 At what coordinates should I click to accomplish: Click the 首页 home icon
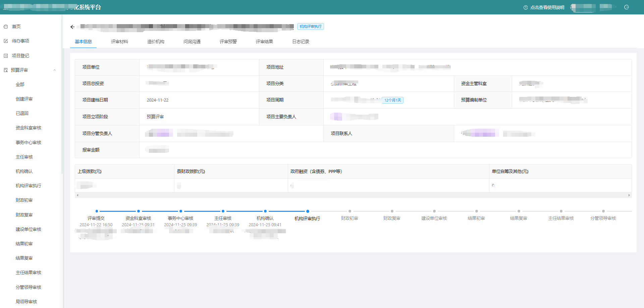pyautogui.click(x=6, y=26)
